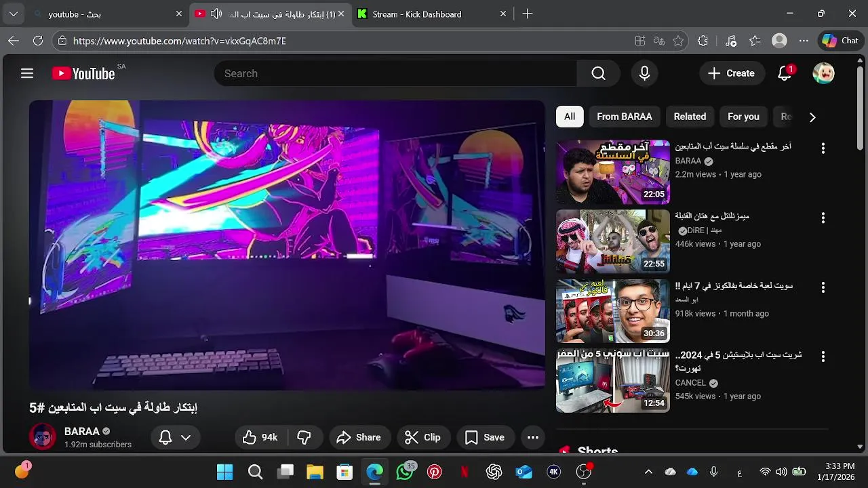868x488 pixels.
Task: Click the Create button
Action: click(x=731, y=73)
